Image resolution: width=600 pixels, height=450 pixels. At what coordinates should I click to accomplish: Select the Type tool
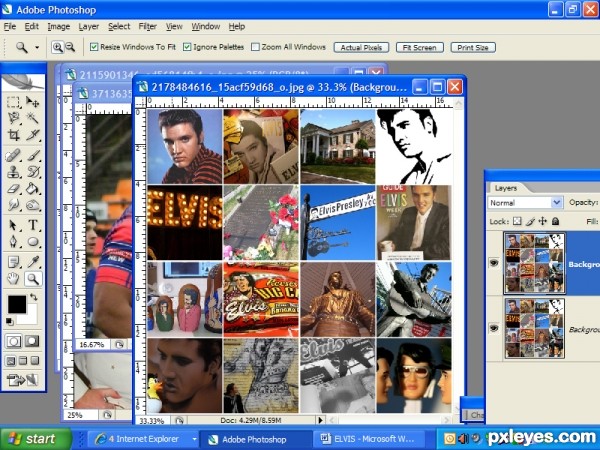pyautogui.click(x=33, y=225)
